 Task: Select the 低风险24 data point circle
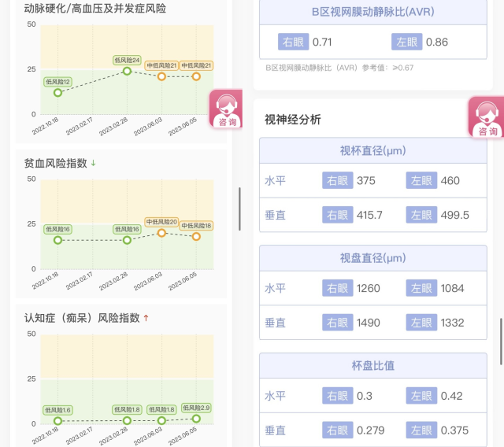point(127,71)
